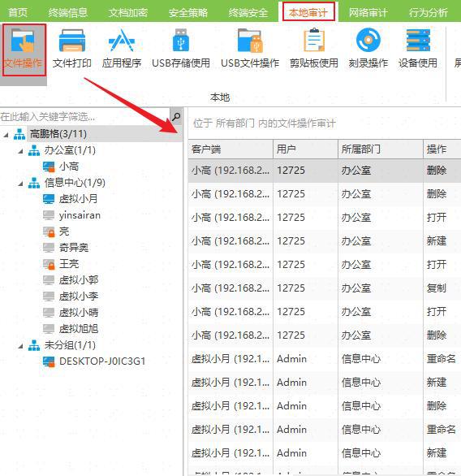The width and height of the screenshot is (461, 476).
Task: Select terminal 奇异奥 in the tree
Action: tap(73, 248)
